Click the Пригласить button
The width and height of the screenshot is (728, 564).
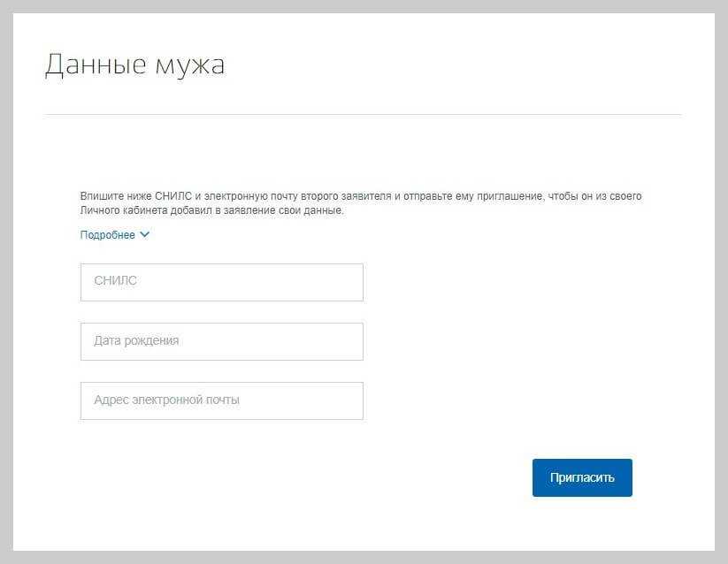tap(582, 477)
